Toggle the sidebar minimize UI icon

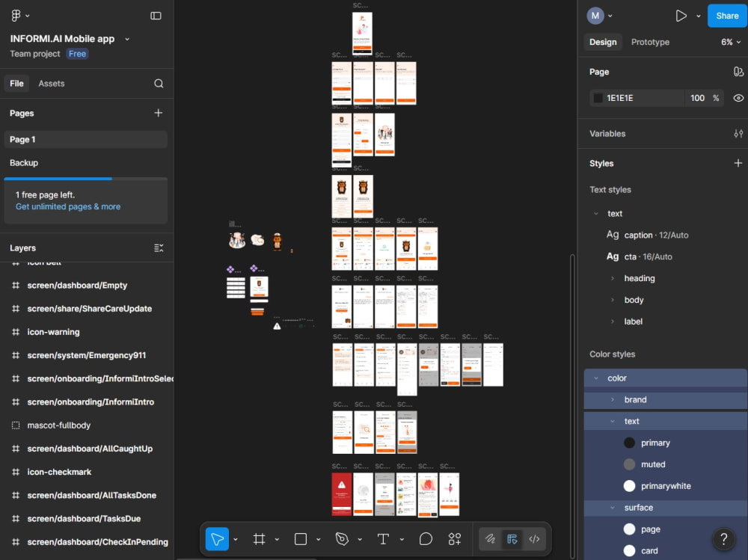[x=156, y=16]
